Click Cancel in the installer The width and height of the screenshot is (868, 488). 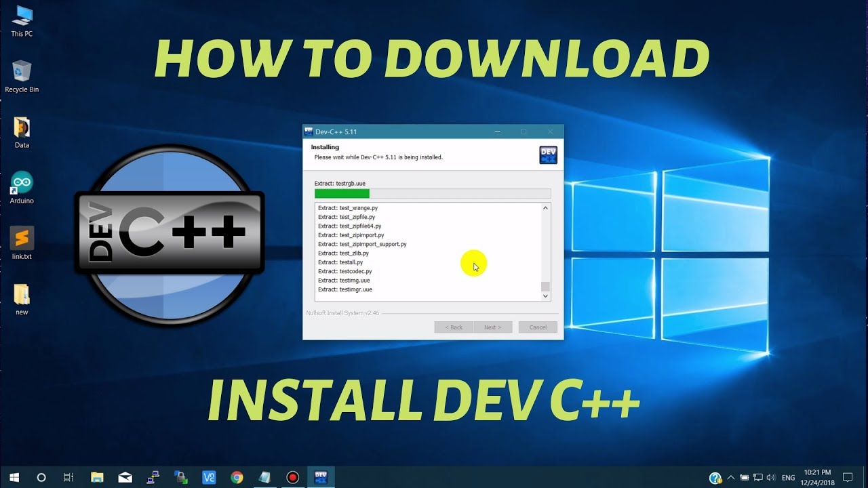pos(538,327)
